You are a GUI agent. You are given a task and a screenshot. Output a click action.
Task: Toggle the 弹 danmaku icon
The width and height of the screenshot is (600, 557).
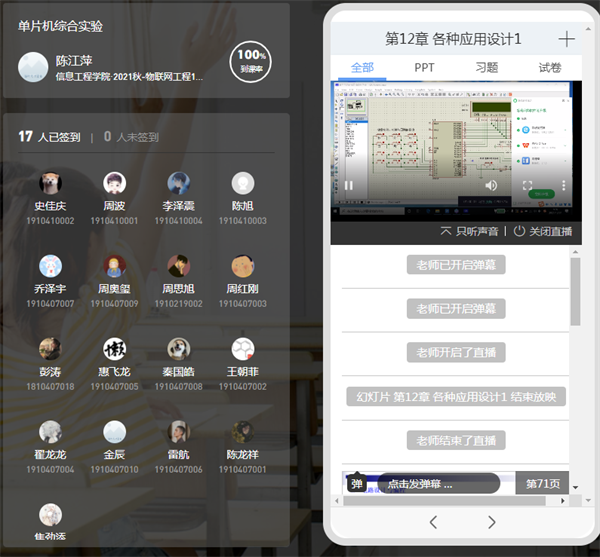[x=357, y=484]
